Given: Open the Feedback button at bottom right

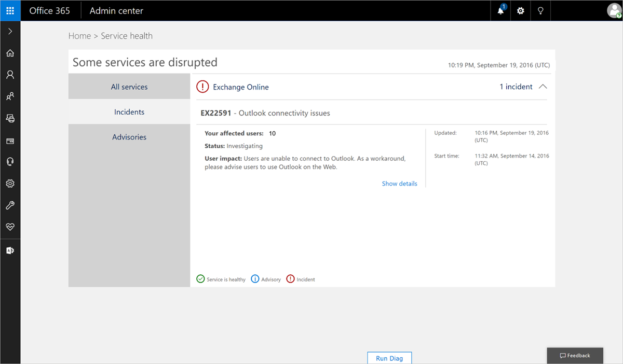Looking at the screenshot, I should pyautogui.click(x=575, y=355).
